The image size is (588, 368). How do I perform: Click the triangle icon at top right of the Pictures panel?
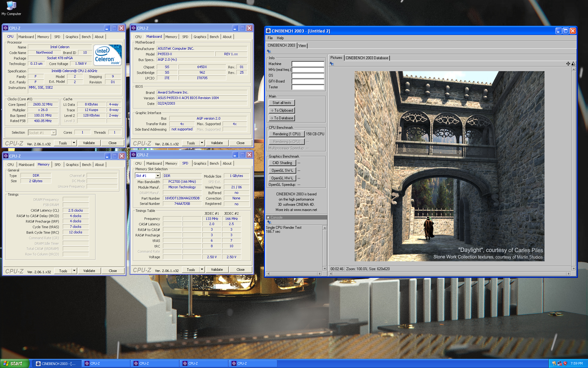click(573, 64)
